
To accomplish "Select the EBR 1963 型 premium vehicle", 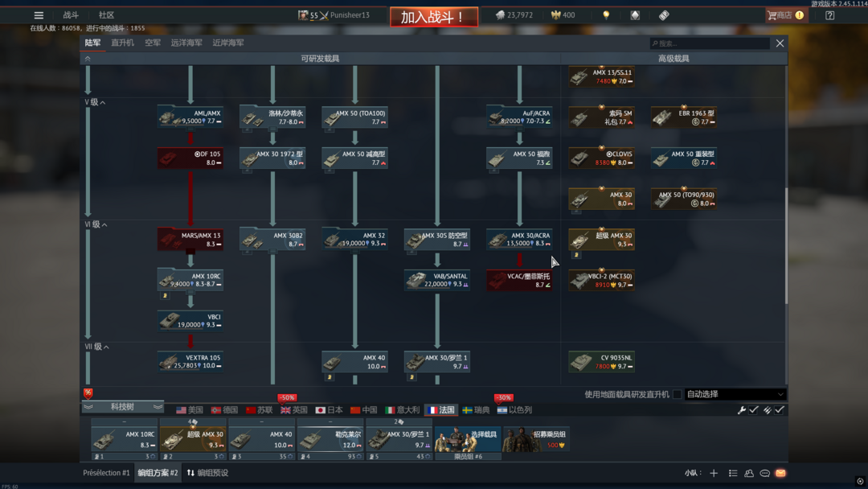I will 684,117.
